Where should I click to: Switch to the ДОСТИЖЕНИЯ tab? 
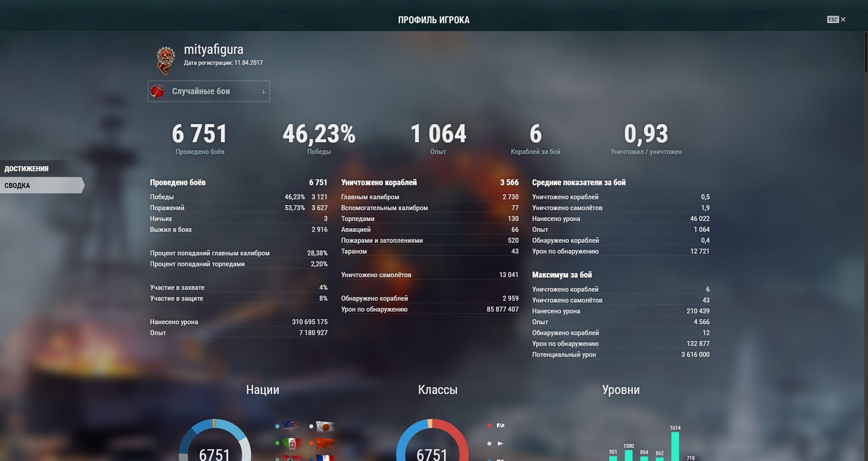(x=27, y=169)
